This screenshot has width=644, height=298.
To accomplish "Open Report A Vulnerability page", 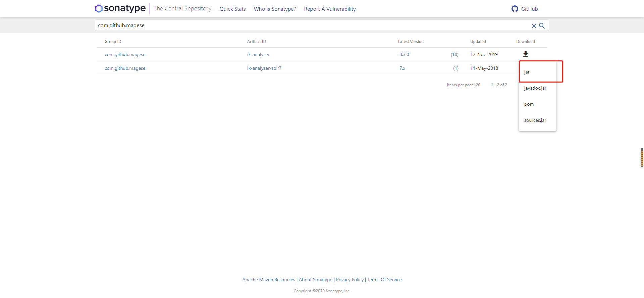I will pyautogui.click(x=330, y=9).
